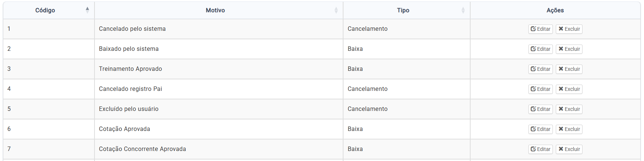644x161 pixels.
Task: Select the Motivo column header text
Action: point(215,10)
